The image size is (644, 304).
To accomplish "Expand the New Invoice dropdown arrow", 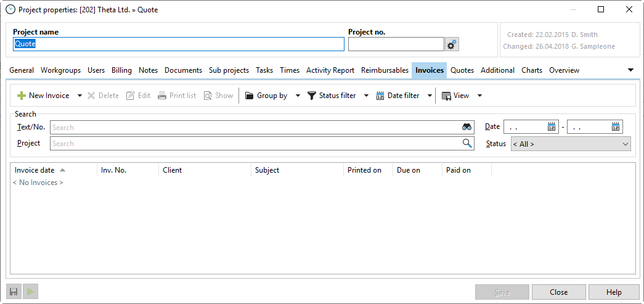I will [x=79, y=96].
